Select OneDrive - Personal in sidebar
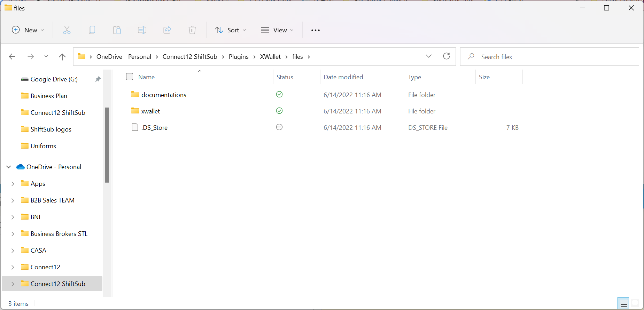This screenshot has width=644, height=310. pyautogui.click(x=54, y=167)
